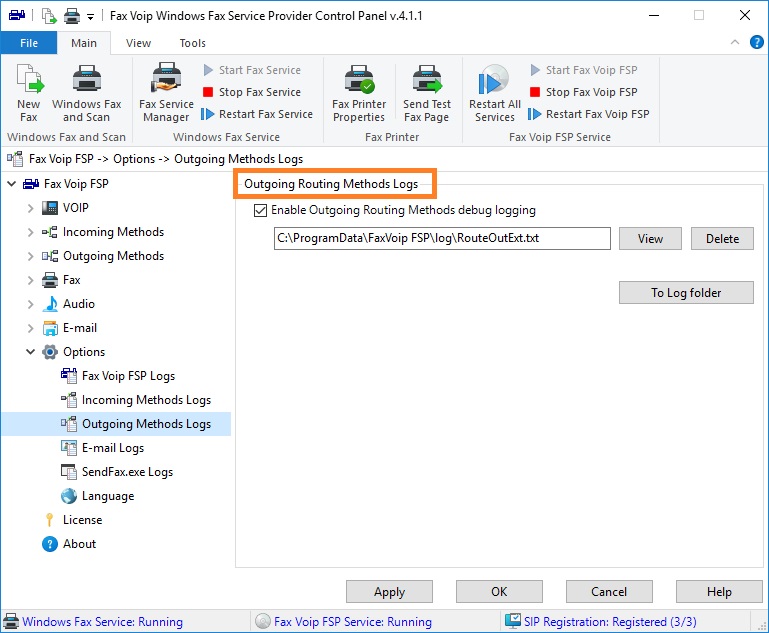The height and width of the screenshot is (633, 769).
Task: Click the To Log folder button
Action: pos(686,293)
